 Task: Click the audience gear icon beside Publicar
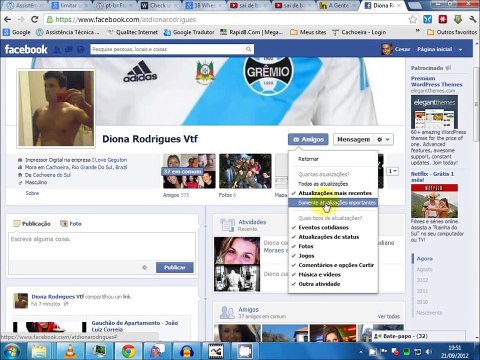tap(144, 267)
